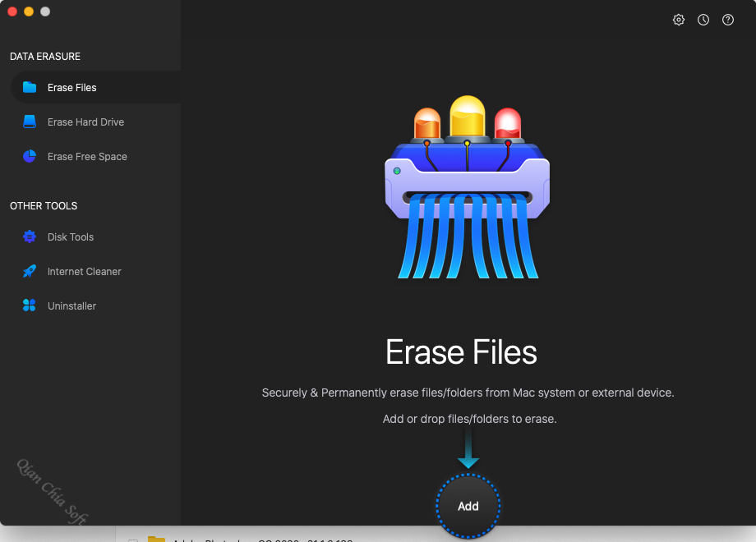Switch to Erase Hard Drive section
This screenshot has height=542, width=756.
tap(85, 122)
